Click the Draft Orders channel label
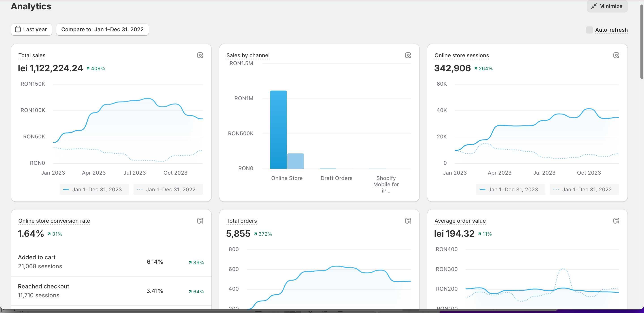Viewport: 644px width, 313px height. pos(336,178)
